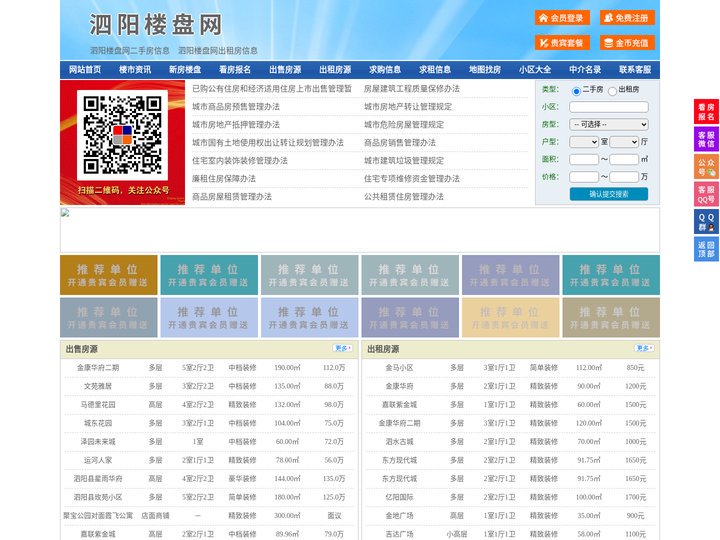Screen dimensions: 720x540
Task: Open 贵宾套餐 VIP package button
Action: [x=562, y=43]
